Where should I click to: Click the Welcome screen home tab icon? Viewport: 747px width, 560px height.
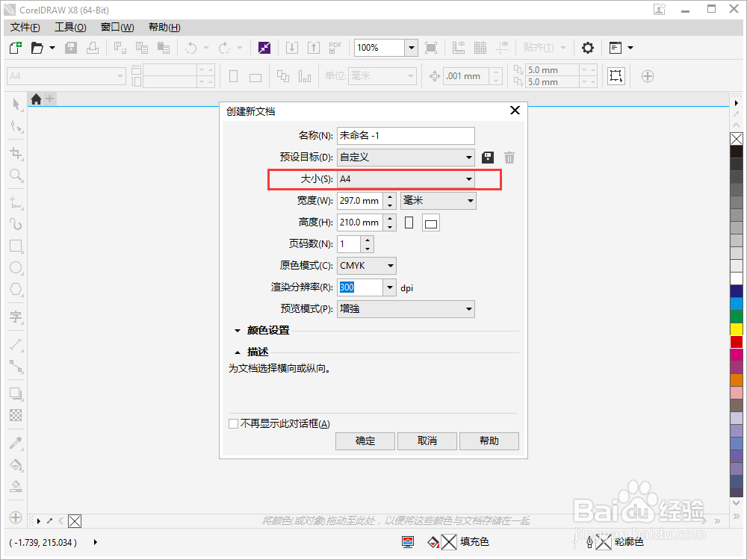point(36,99)
